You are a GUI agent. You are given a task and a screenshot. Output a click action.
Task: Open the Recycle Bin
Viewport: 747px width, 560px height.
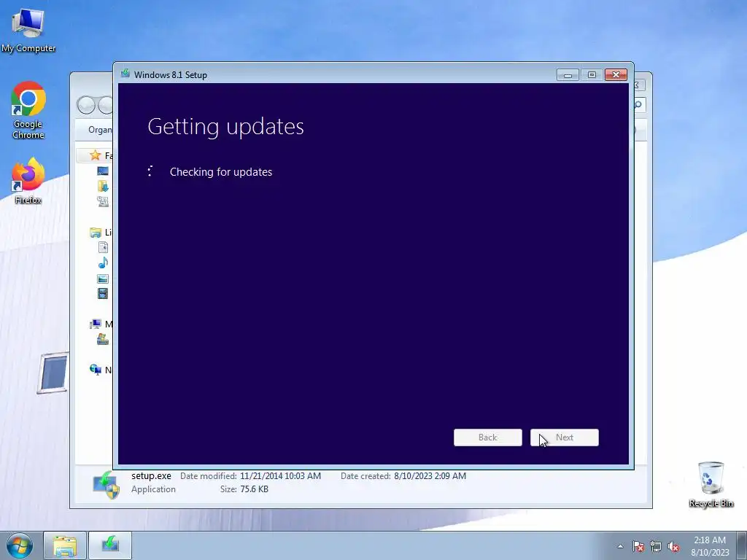tap(711, 484)
